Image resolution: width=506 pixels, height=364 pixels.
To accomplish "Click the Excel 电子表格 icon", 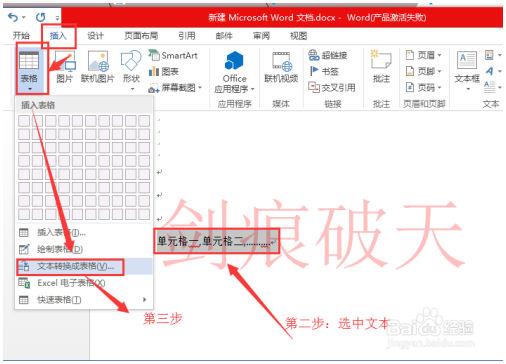I will pyautogui.click(x=24, y=283).
